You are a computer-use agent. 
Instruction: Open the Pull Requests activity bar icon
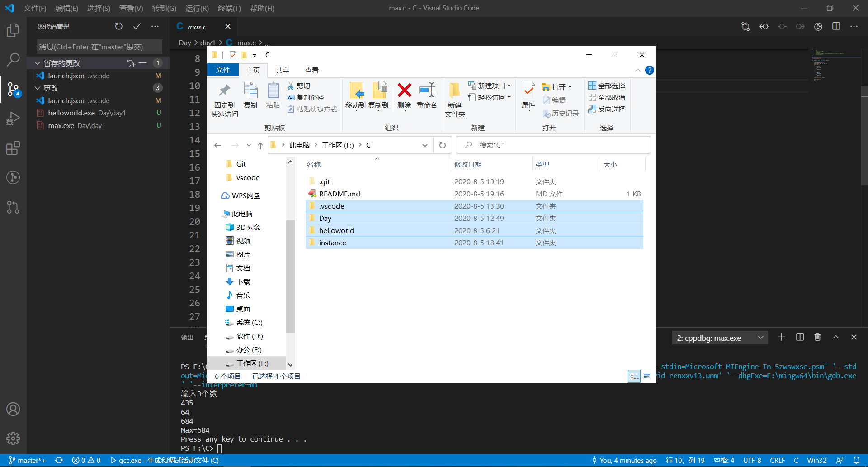pos(13,207)
